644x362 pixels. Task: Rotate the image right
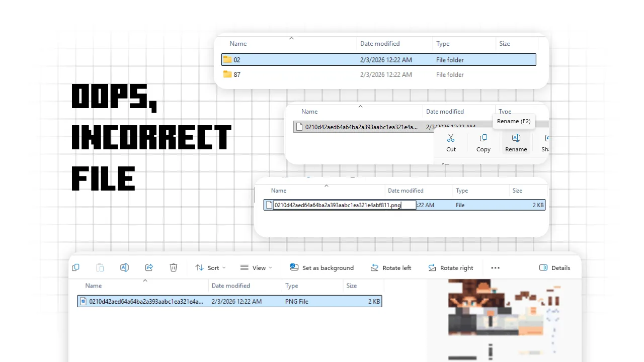[451, 267]
